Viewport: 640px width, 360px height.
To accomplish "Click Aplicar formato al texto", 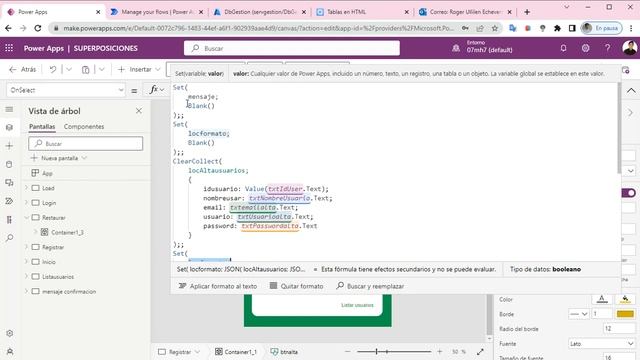I will tap(218, 286).
